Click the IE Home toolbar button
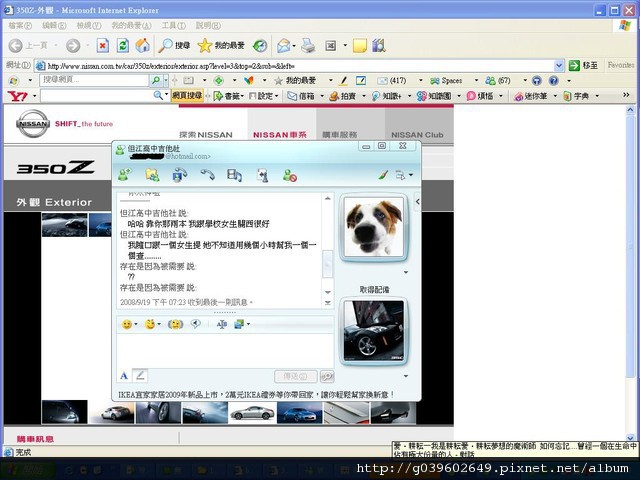Viewport: 640px width, 480px height. click(143, 45)
